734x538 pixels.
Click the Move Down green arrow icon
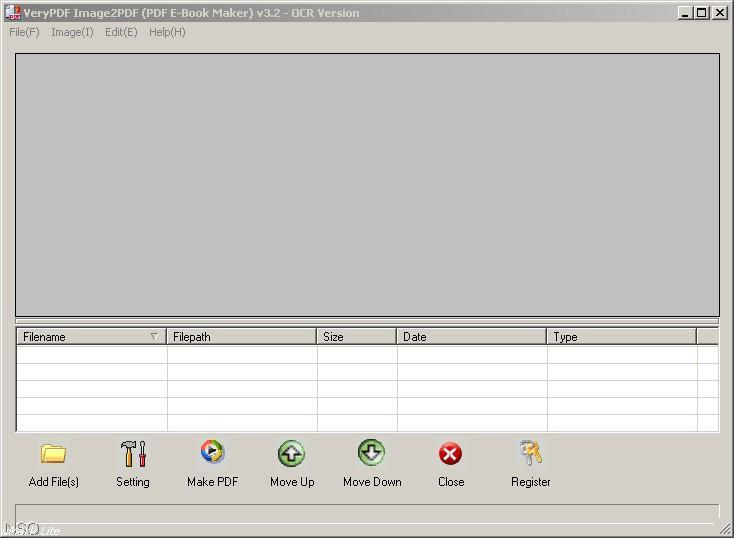(371, 452)
